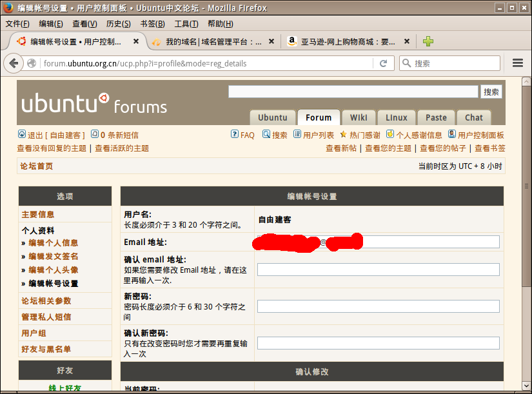Viewport: 532px width, 394px height.
Task: Open the 编辑(E) menu
Action: click(51, 24)
